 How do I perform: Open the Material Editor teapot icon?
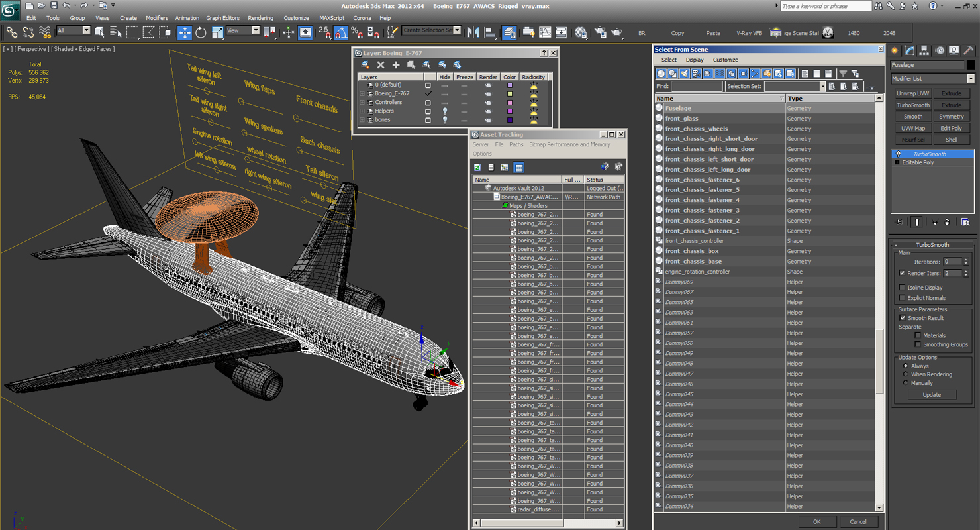[581, 32]
